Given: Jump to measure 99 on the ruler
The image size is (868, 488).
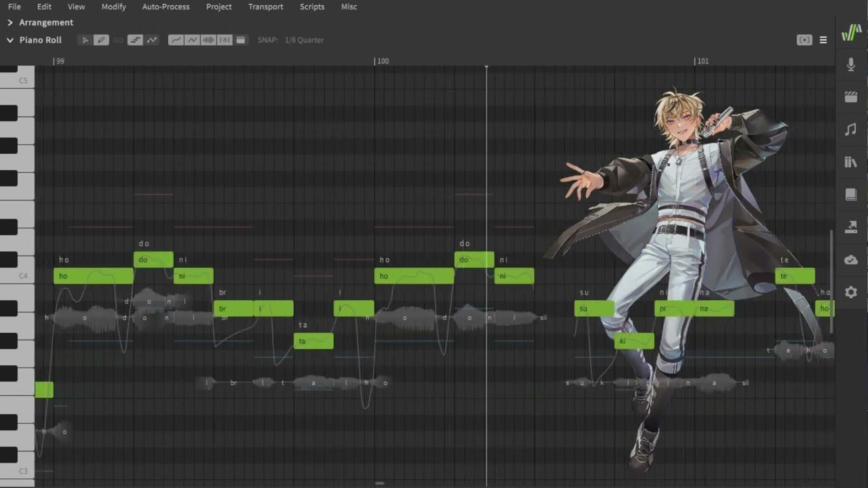Looking at the screenshot, I should (60, 61).
